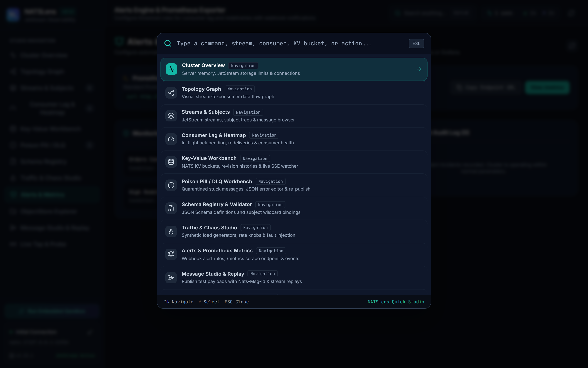Open Topology Graph from the palette
588x368 pixels.
(294, 93)
